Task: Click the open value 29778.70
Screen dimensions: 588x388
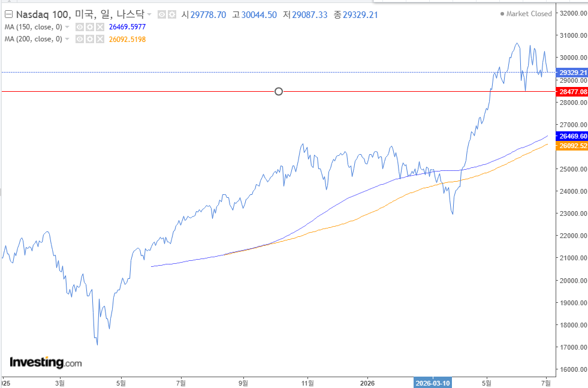Action: [208, 14]
